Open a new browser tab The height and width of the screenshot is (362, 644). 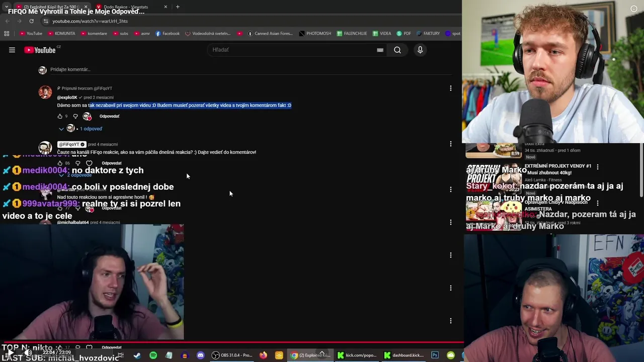178,7
